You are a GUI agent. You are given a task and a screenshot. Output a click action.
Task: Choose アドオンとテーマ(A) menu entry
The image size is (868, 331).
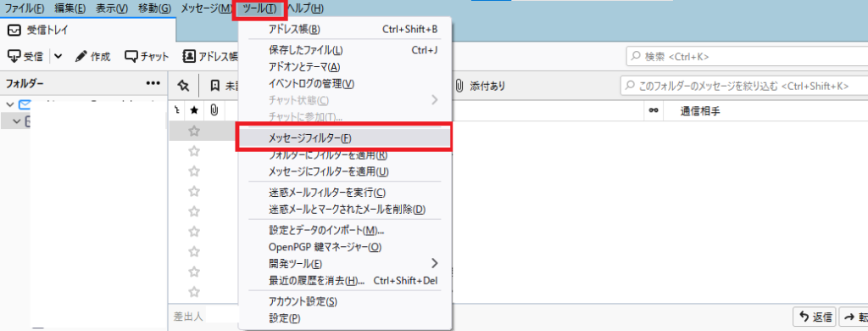point(345,67)
